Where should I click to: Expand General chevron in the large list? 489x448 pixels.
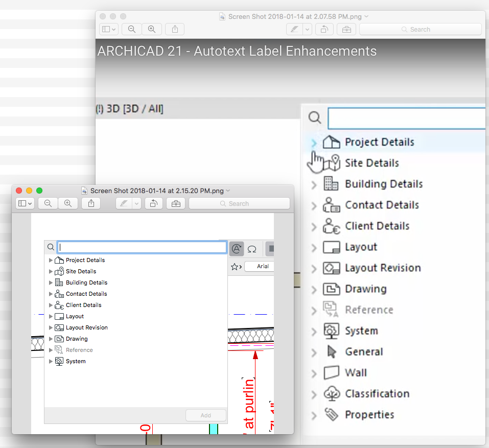click(x=314, y=352)
